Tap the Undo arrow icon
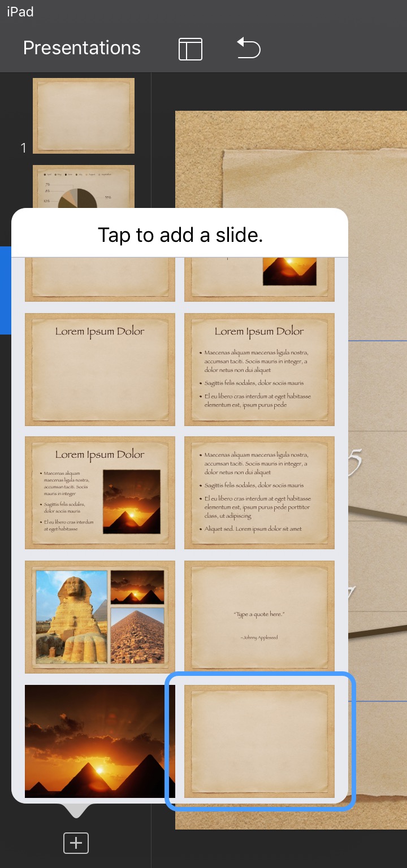The image size is (407, 868). (x=249, y=48)
